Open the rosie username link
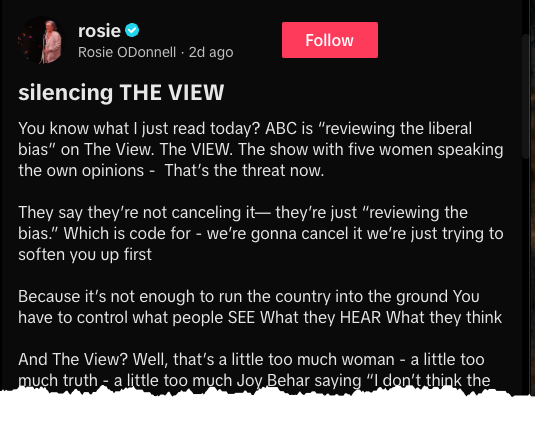 point(99,31)
